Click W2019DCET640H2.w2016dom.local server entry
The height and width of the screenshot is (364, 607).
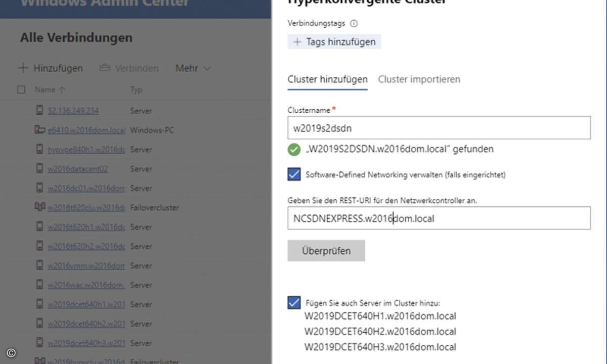(x=380, y=332)
